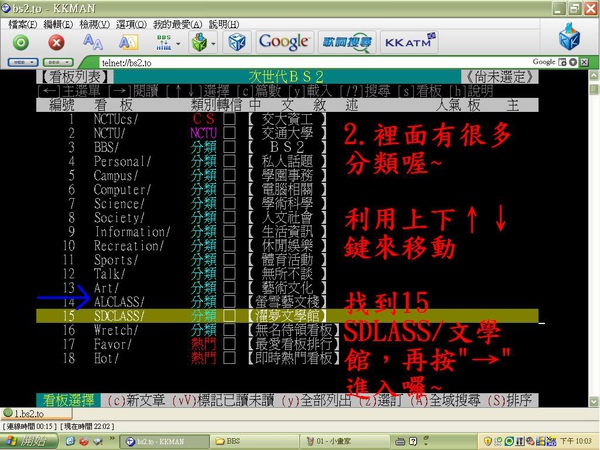The image size is (600, 450).
Task: Toggle checkbox in NCTUcs row
Action: pyautogui.click(x=229, y=119)
